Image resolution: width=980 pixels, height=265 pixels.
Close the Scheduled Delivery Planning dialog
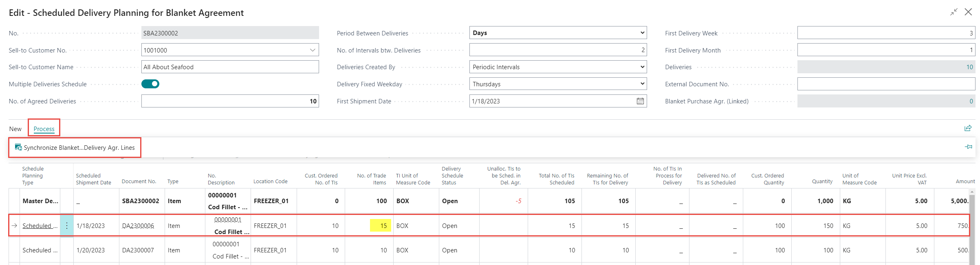(969, 12)
